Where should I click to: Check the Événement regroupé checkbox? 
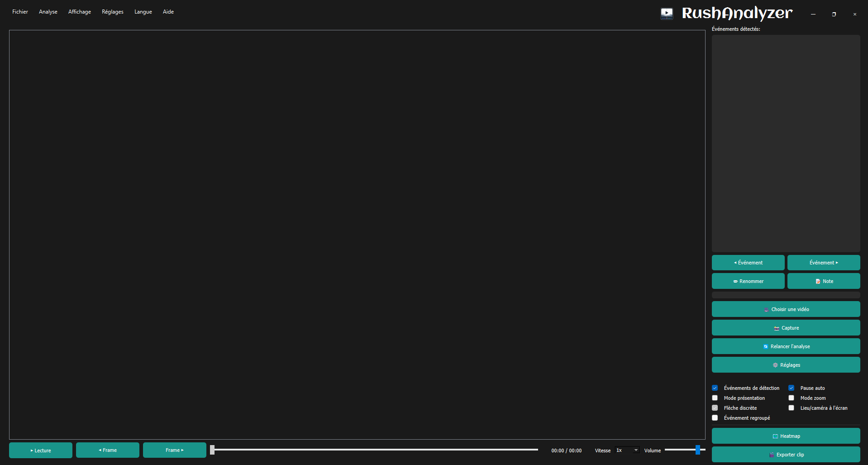click(715, 418)
